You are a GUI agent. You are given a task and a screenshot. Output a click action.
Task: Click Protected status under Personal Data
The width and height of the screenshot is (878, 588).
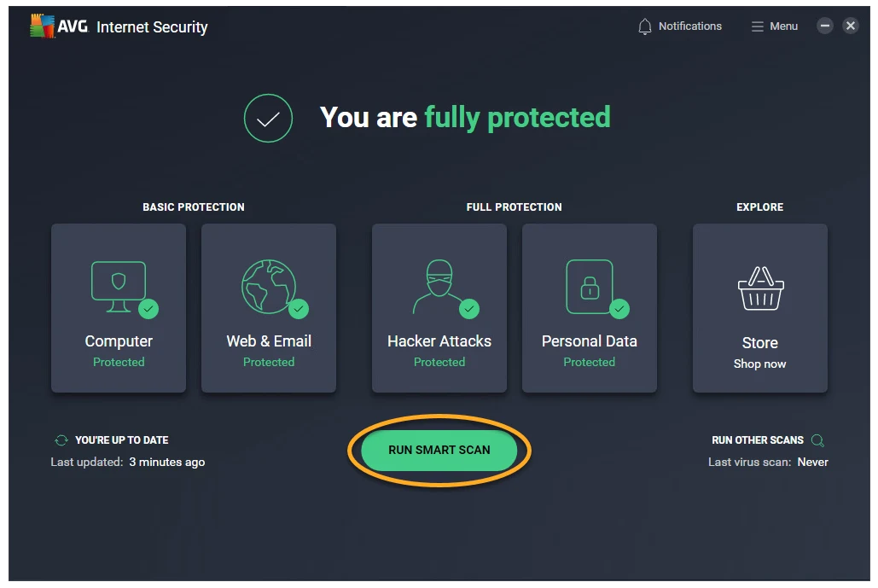pos(589,363)
